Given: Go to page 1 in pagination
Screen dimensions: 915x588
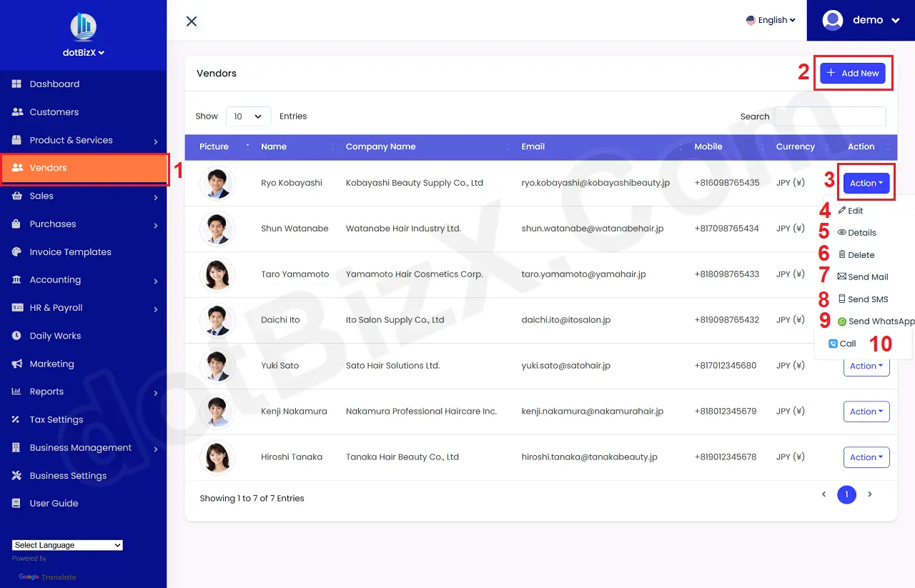Looking at the screenshot, I should pyautogui.click(x=846, y=494).
